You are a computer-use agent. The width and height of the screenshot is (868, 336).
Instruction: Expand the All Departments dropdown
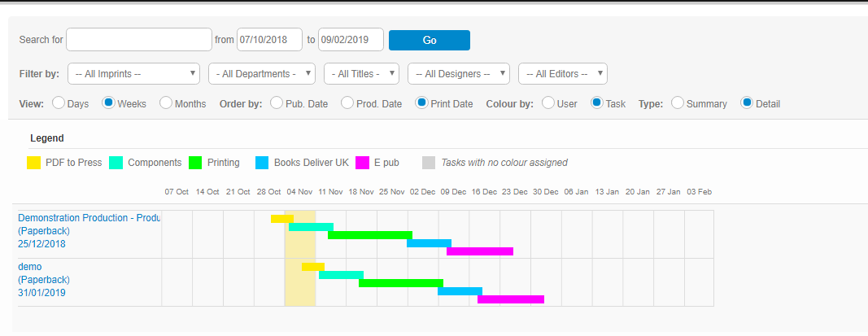[261, 74]
